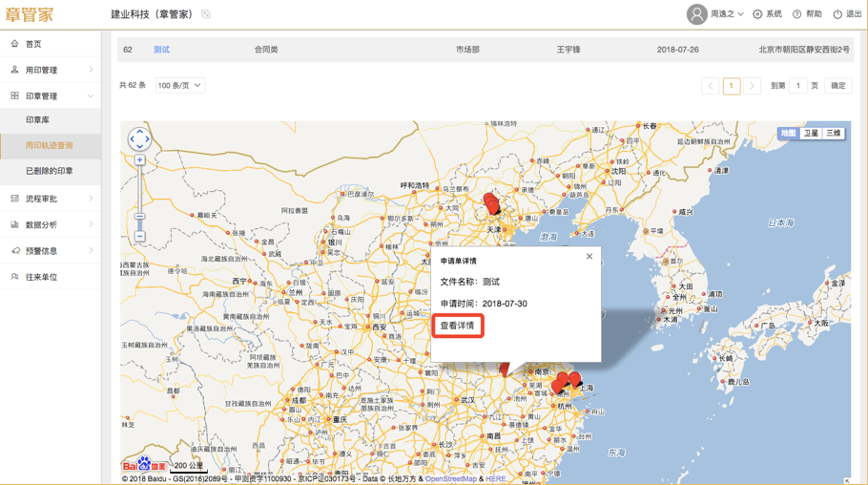Click the Baidu map logo
The image size is (868, 485).
tap(144, 465)
